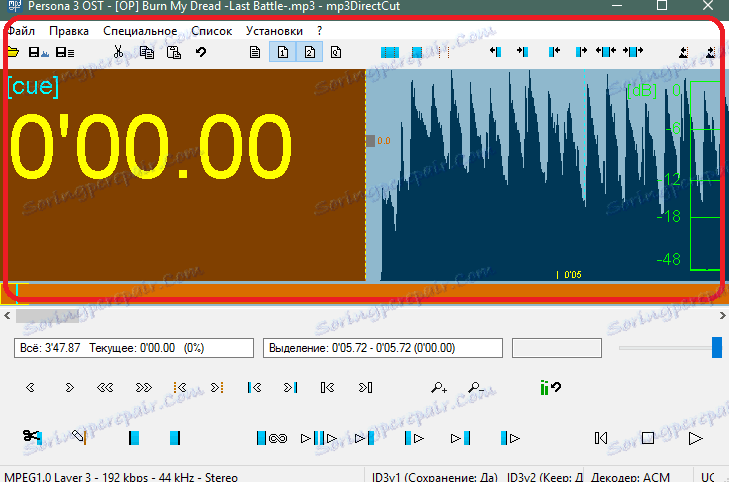The height and width of the screenshot is (482, 729).
Task: Set selection end with right-bar blue button
Action: coord(174,438)
